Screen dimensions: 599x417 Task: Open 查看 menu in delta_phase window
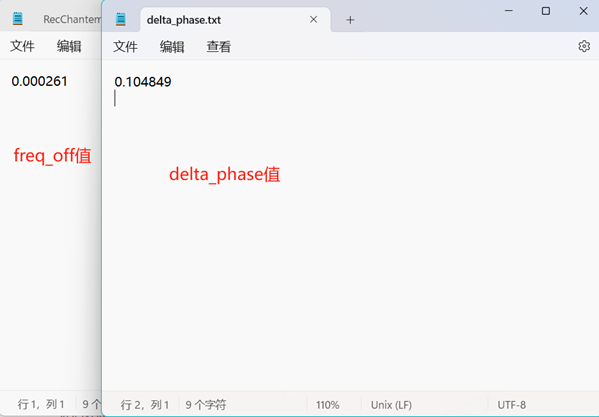point(219,47)
